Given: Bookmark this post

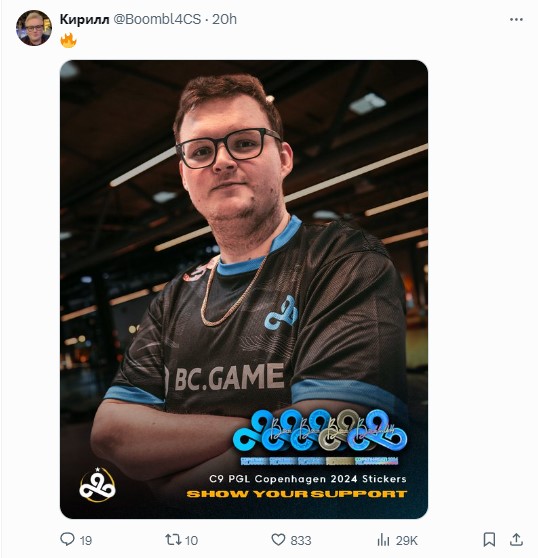Looking at the screenshot, I should [489, 539].
